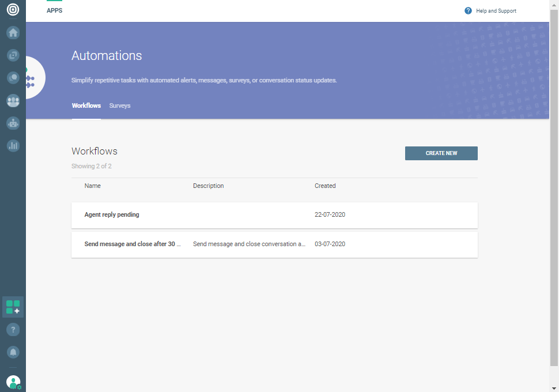Open the Agent reply pending workflow
The image size is (559, 392).
pyautogui.click(x=112, y=215)
